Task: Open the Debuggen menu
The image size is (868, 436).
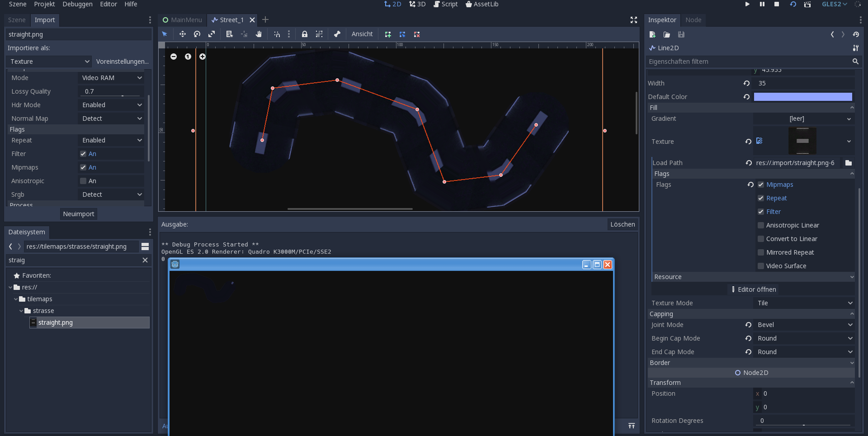Action: [x=77, y=4]
